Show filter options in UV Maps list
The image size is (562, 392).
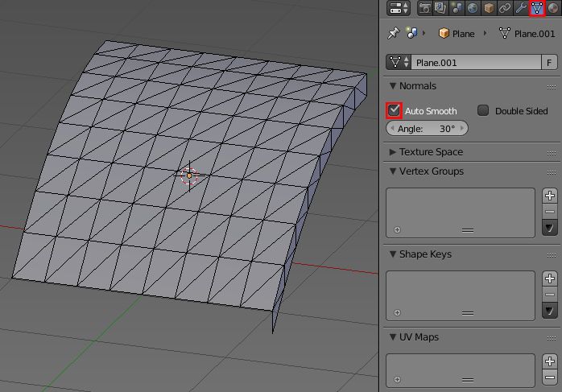397,379
